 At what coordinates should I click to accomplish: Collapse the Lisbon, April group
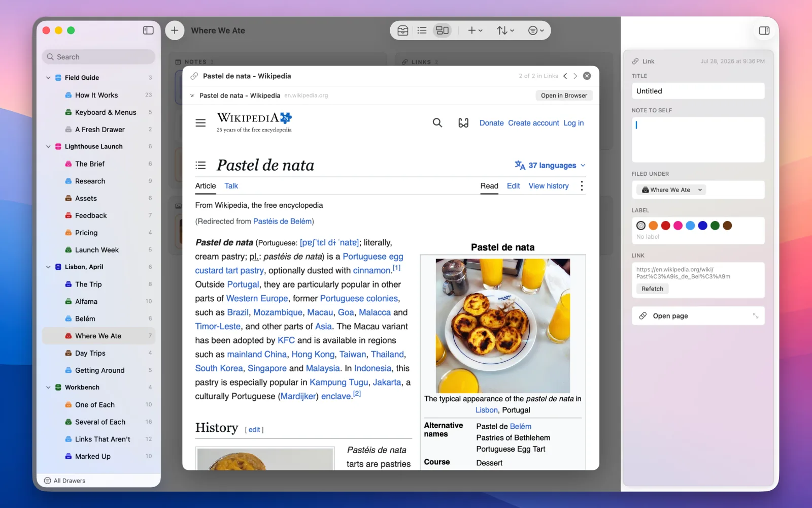coord(48,267)
